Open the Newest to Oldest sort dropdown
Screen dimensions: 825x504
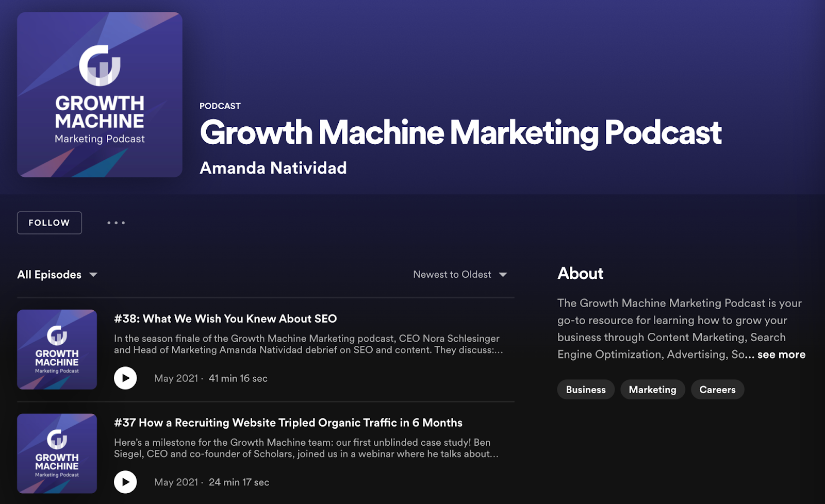click(x=460, y=275)
